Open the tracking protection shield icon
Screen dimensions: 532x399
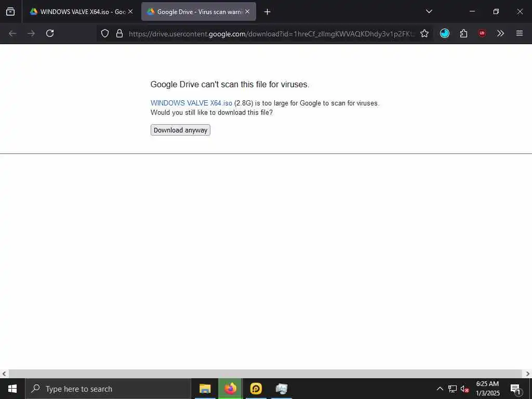(105, 33)
